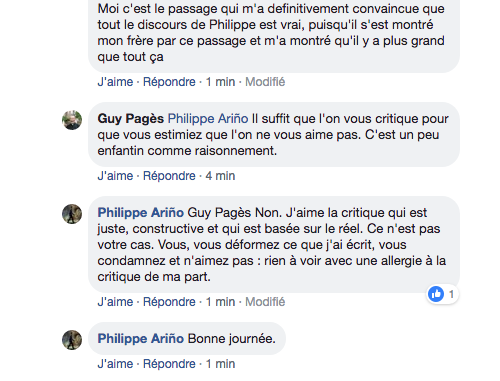The image size is (500, 381).
Task: Show edit history via Modifié on top comment
Action: coord(265,82)
